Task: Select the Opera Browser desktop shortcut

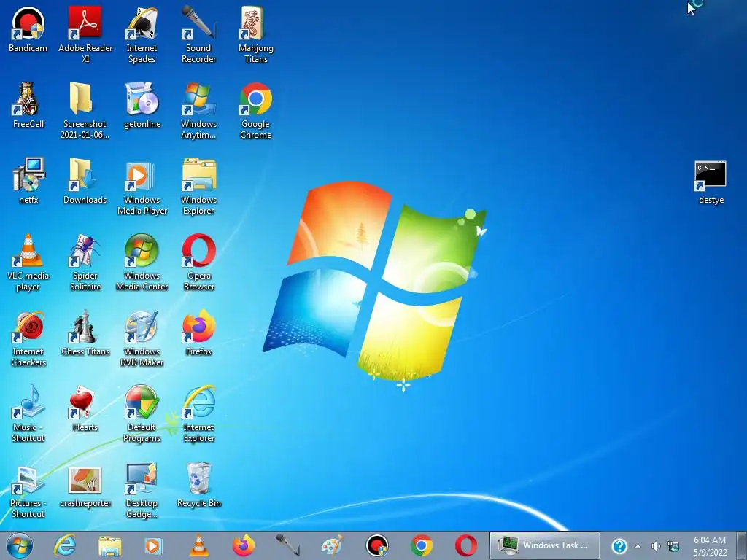Action: click(x=198, y=262)
